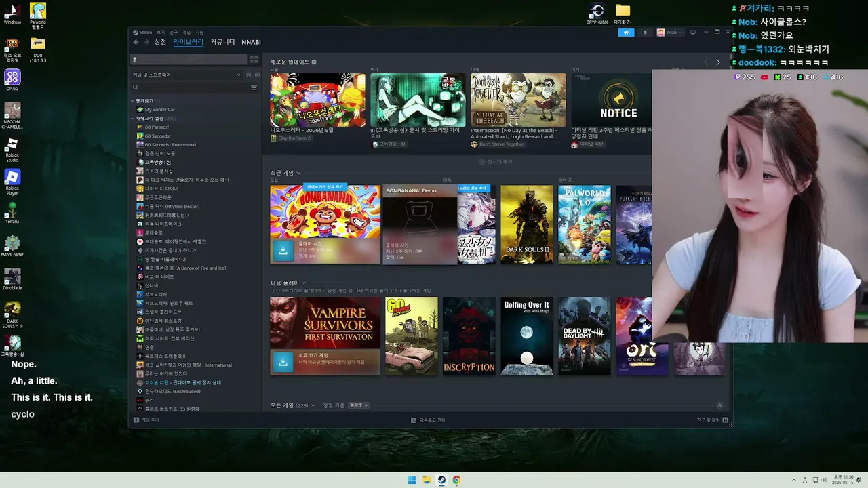The height and width of the screenshot is (488, 868).
Task: Open Palworld desktop shortcut
Action: pos(38,14)
